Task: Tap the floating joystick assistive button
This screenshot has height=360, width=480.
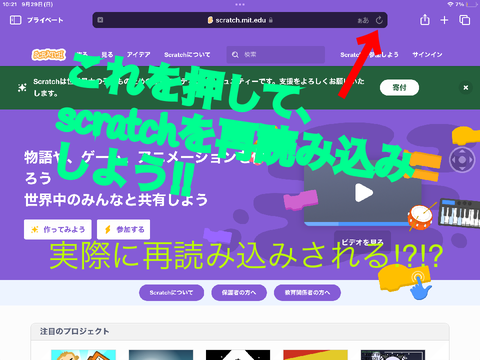Action: [462, 160]
